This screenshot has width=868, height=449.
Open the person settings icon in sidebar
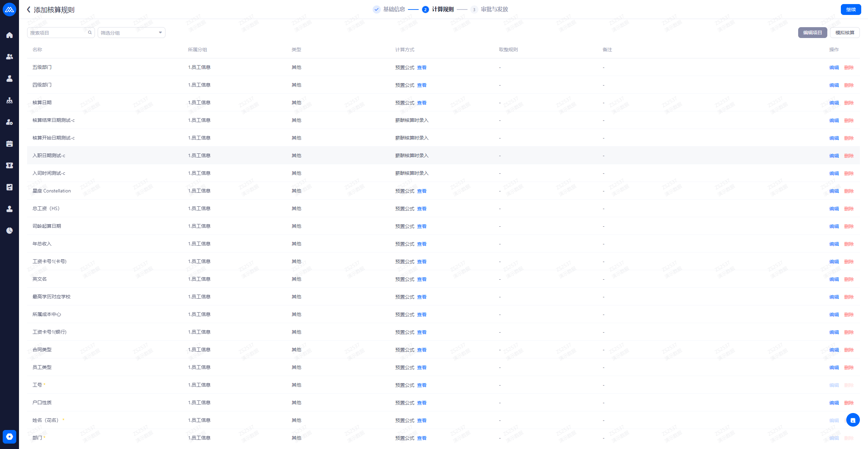(9, 122)
